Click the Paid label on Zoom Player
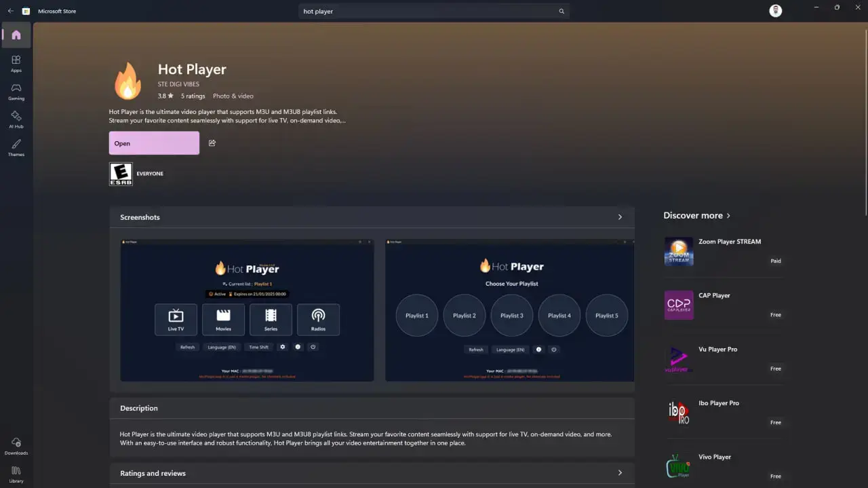 (776, 261)
